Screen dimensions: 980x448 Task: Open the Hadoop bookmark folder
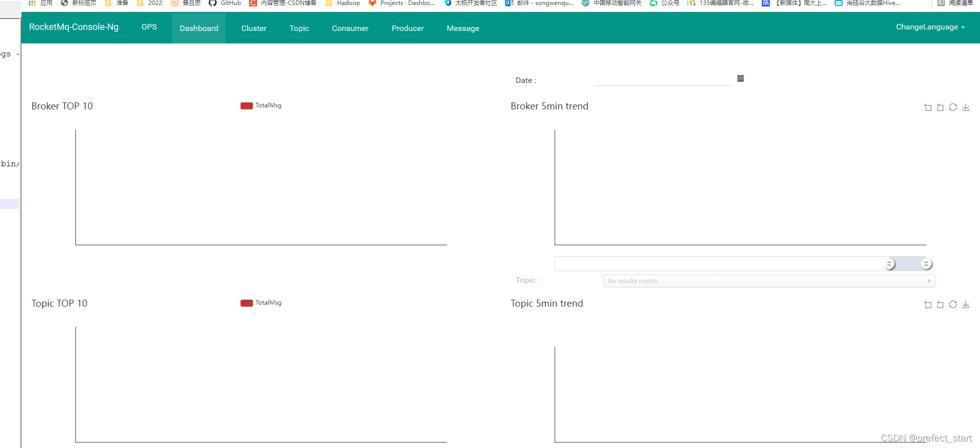coord(342,3)
